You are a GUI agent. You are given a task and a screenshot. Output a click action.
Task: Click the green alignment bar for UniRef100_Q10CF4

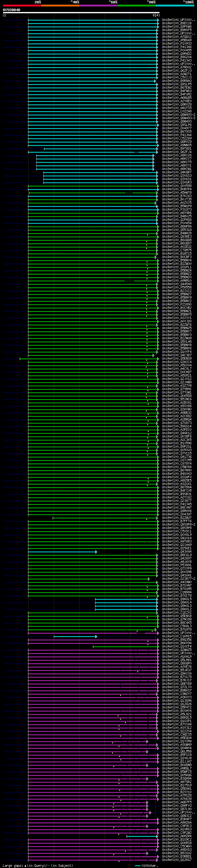pos(126,647)
